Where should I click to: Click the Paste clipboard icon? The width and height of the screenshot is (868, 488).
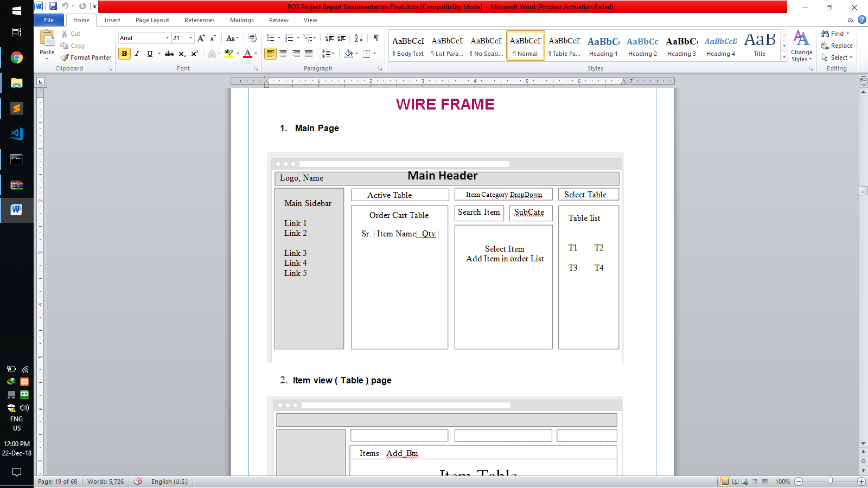(x=47, y=39)
